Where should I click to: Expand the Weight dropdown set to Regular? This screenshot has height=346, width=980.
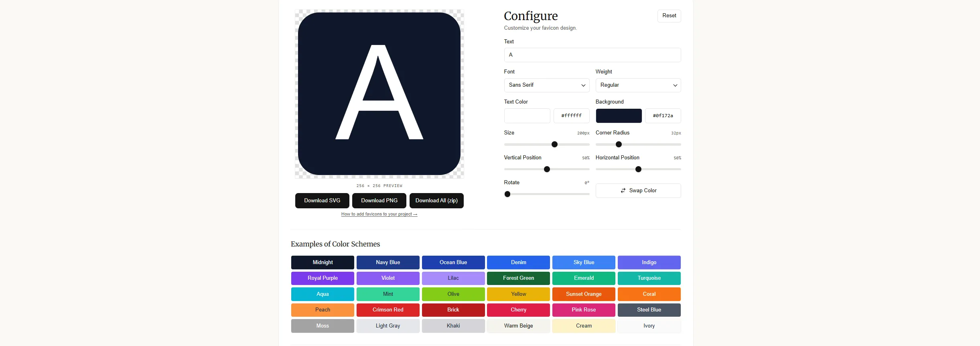coord(638,85)
